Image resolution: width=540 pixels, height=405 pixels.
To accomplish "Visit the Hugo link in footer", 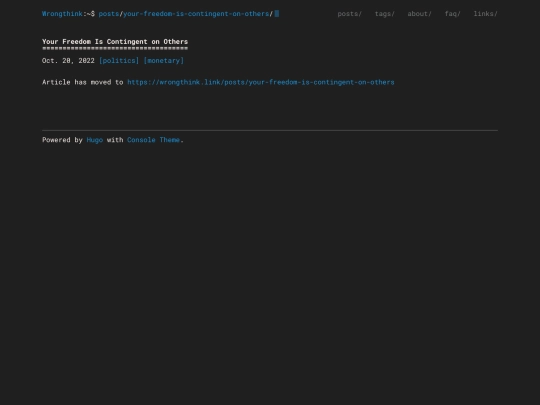I will [x=95, y=140].
